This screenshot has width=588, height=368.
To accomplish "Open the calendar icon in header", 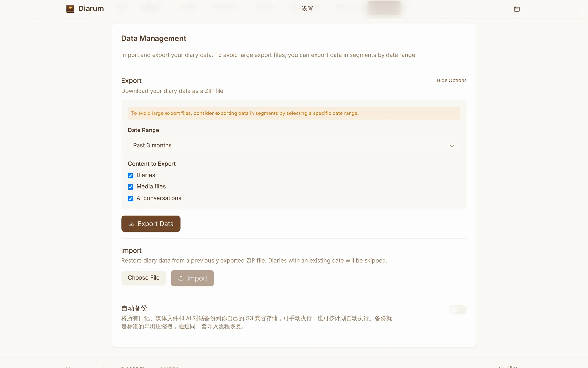I will (x=517, y=9).
